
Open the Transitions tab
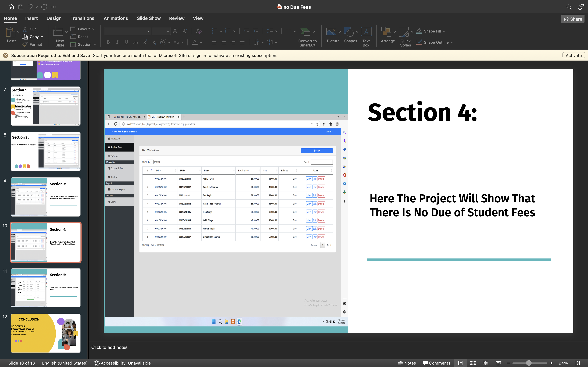coord(82,19)
